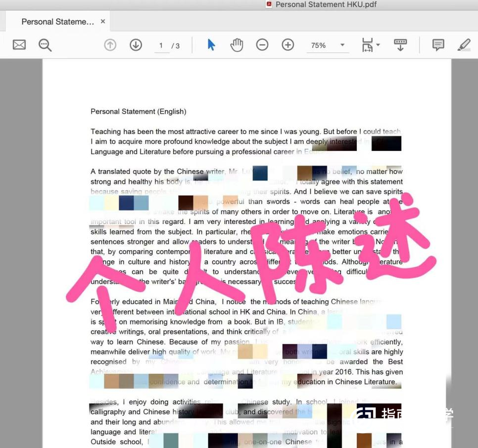Go to next page with down arrow
The width and height of the screenshot is (478, 448).
coord(136,45)
